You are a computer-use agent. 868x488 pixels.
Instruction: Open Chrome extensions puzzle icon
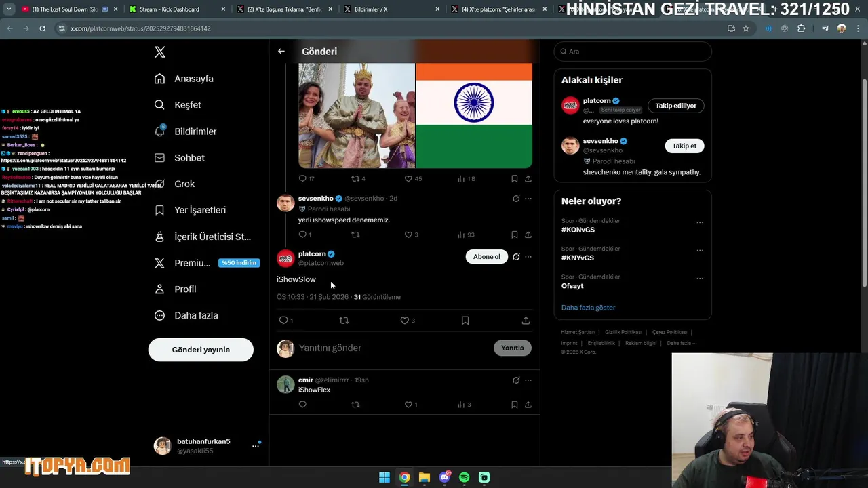[802, 28]
